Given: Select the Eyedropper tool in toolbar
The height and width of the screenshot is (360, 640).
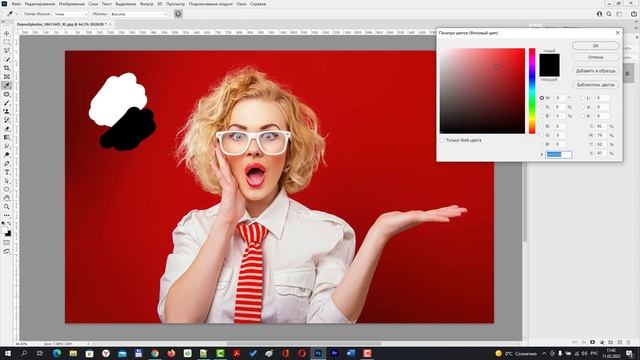Looking at the screenshot, I should click(x=7, y=85).
